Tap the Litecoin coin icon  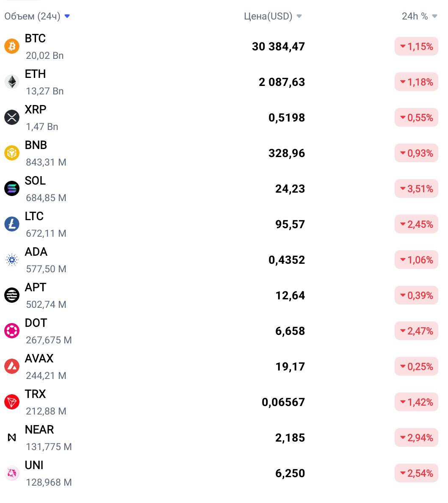coord(12,224)
